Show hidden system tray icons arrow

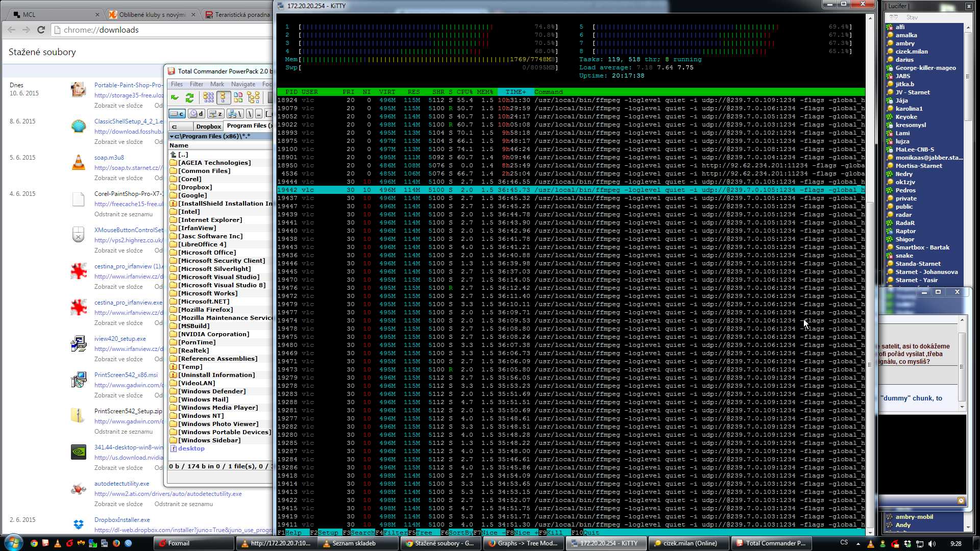coord(858,543)
